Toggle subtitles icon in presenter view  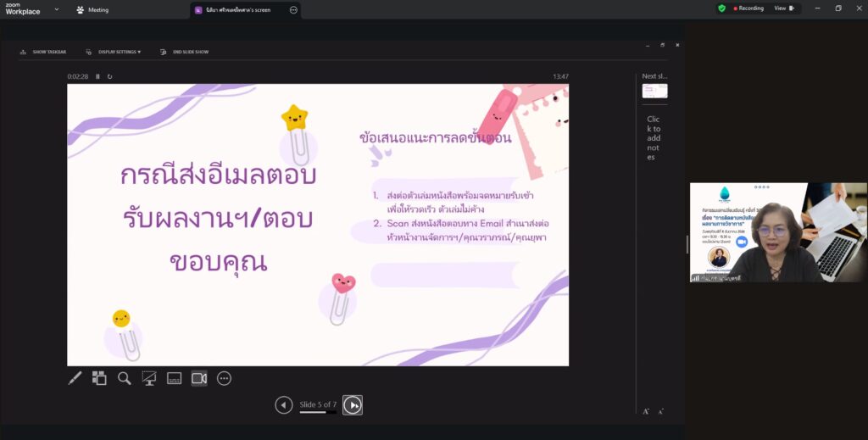tap(174, 378)
